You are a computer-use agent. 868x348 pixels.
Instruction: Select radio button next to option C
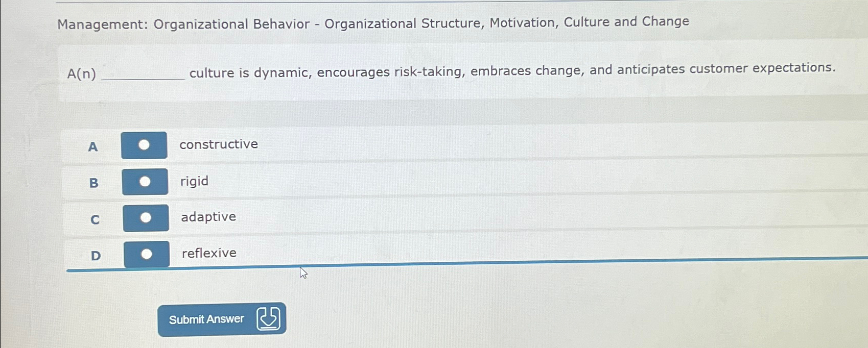[x=147, y=218]
